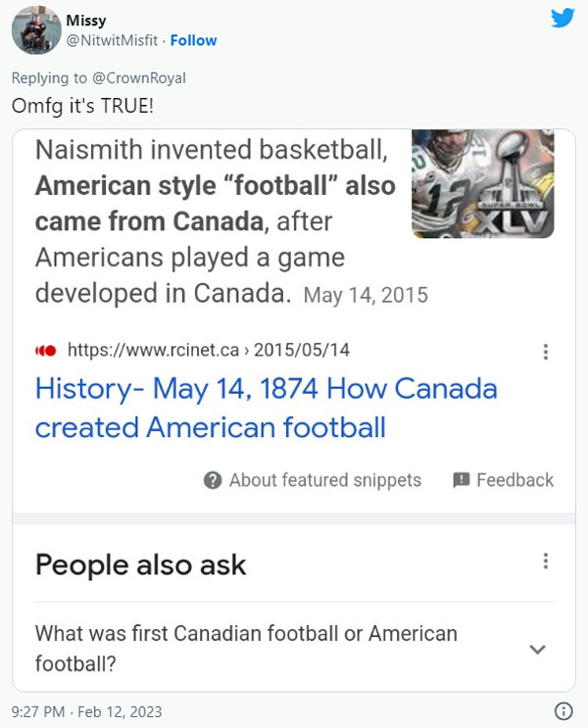Viewport: 588px width, 728px height.
Task: Expand the Canadian or American football question
Action: tap(537, 649)
